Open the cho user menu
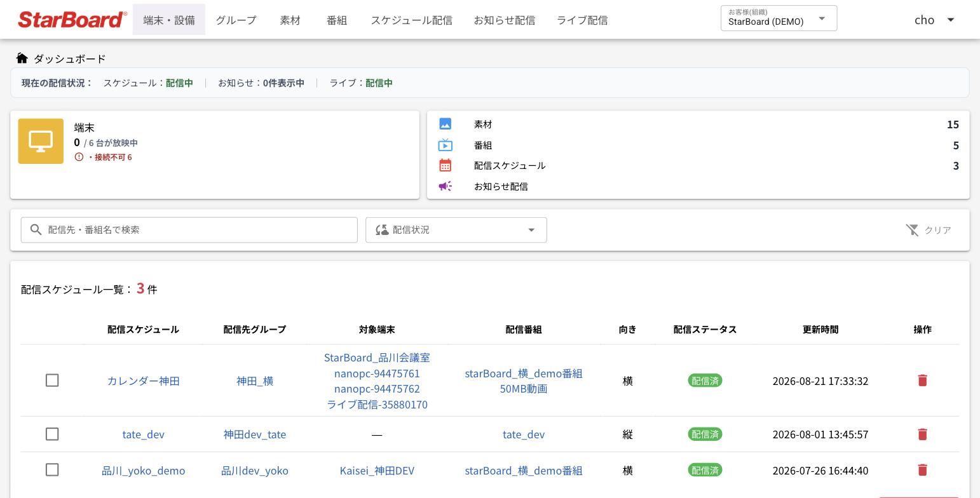 pyautogui.click(x=934, y=20)
